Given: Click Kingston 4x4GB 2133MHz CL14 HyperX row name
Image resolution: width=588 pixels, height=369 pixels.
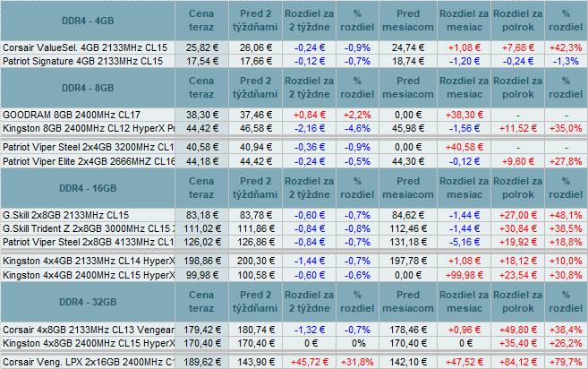Looking at the screenshot, I should pyautogui.click(x=89, y=261).
